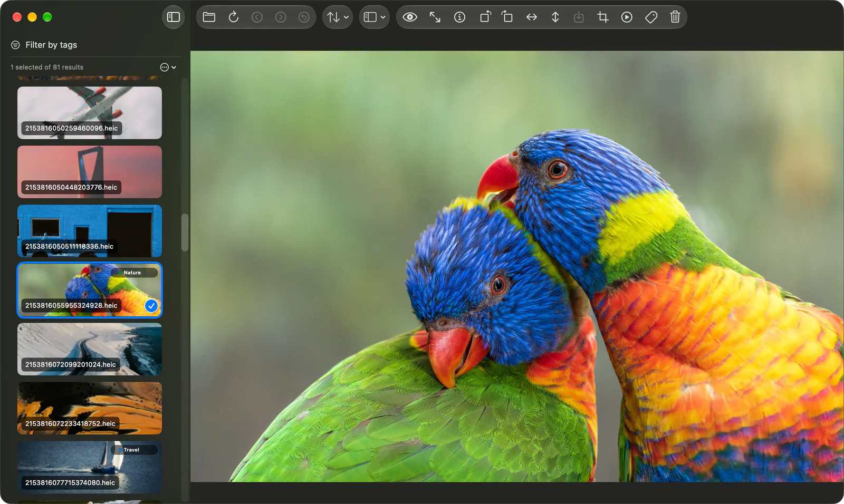Click the Nature tag on parrot thumbnail
Image resolution: width=844 pixels, height=504 pixels.
click(135, 273)
